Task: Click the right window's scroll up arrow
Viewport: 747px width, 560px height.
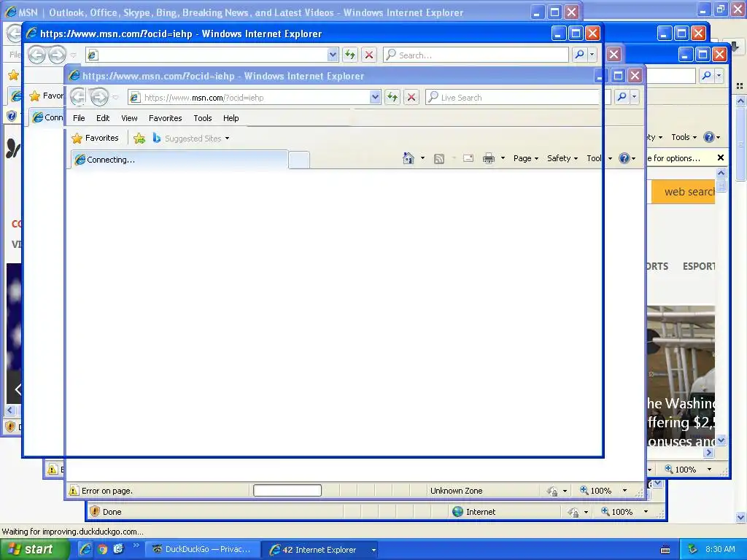Action: click(x=721, y=173)
